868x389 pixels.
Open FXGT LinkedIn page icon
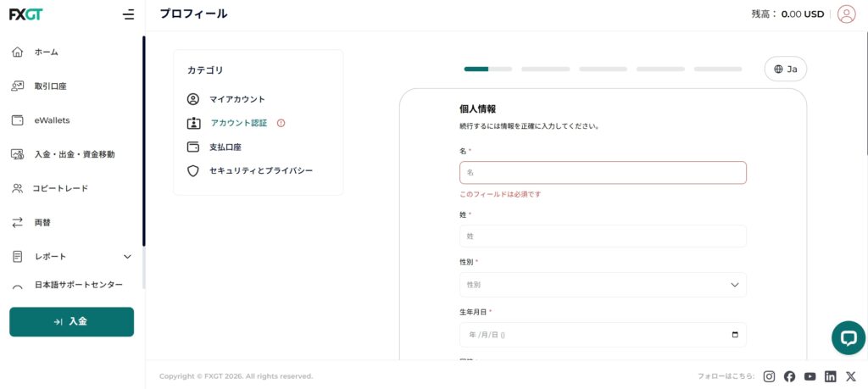pos(831,376)
